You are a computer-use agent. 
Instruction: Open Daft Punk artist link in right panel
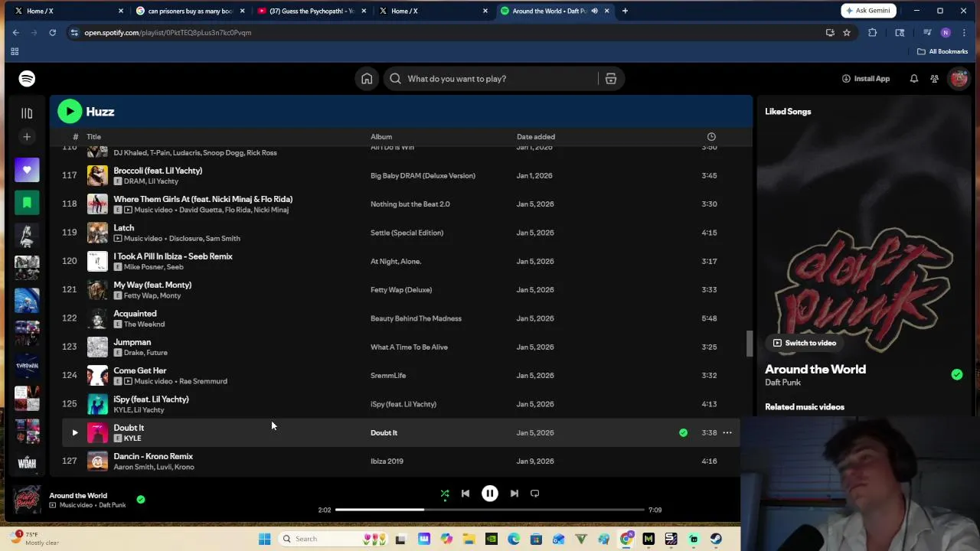pyautogui.click(x=782, y=383)
